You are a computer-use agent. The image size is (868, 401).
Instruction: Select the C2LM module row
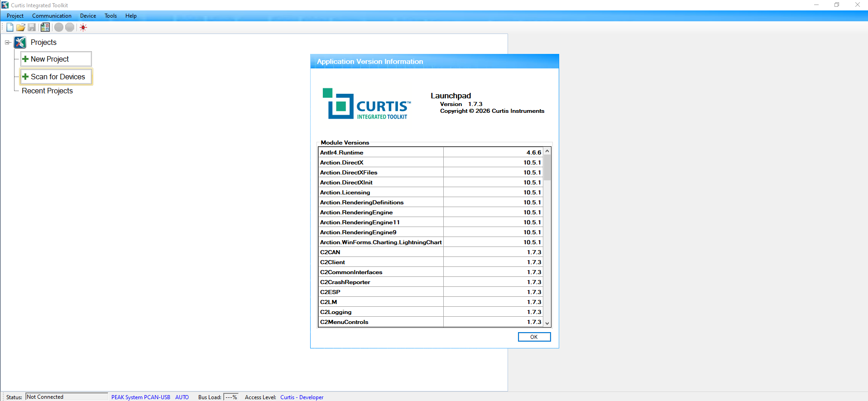(x=431, y=302)
